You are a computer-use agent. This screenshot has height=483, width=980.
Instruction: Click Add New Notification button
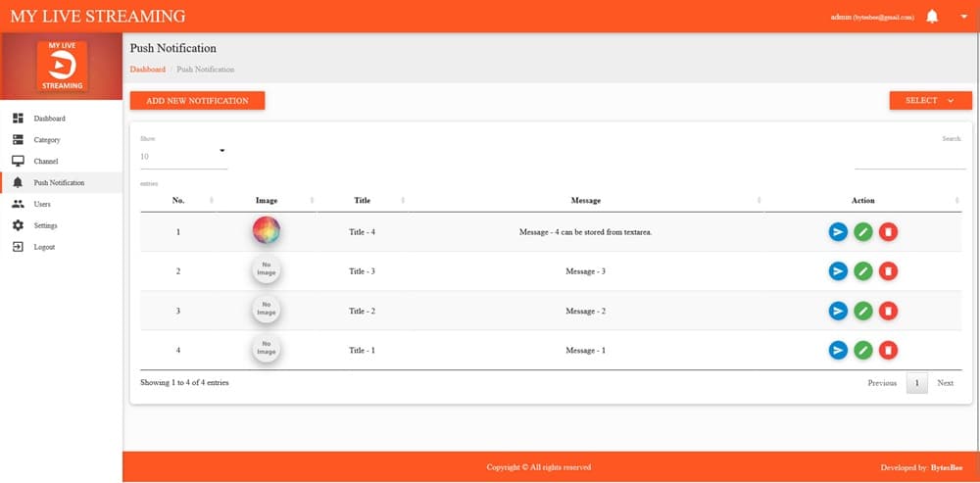[197, 101]
